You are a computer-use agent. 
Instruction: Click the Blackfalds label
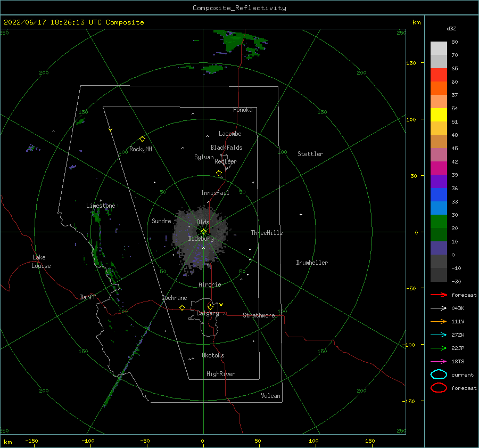click(226, 148)
